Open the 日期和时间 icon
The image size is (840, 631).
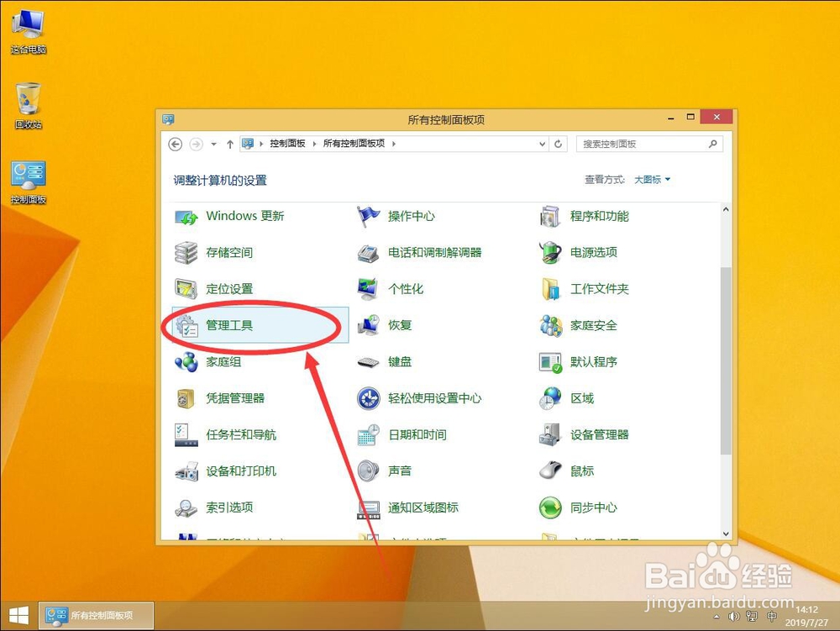click(x=369, y=435)
